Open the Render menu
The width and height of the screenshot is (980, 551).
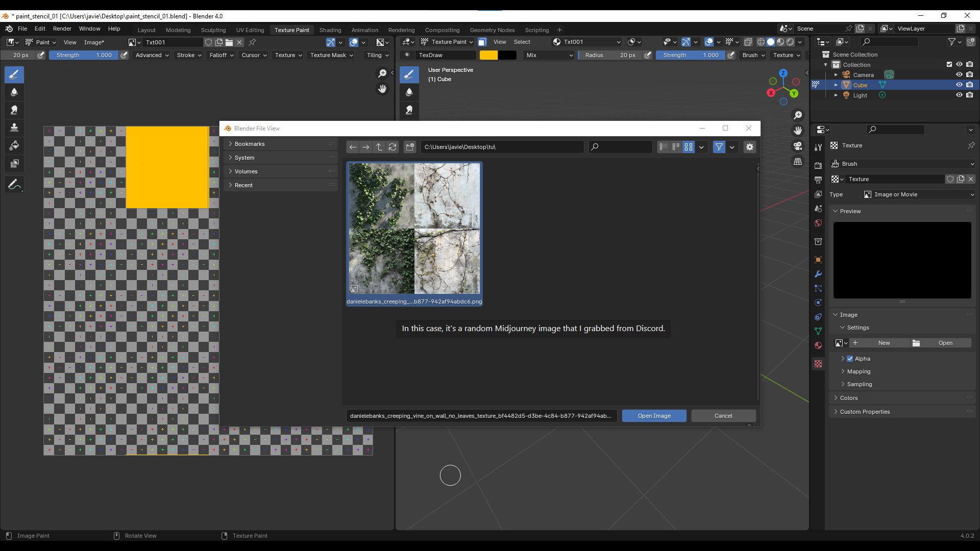coord(62,29)
